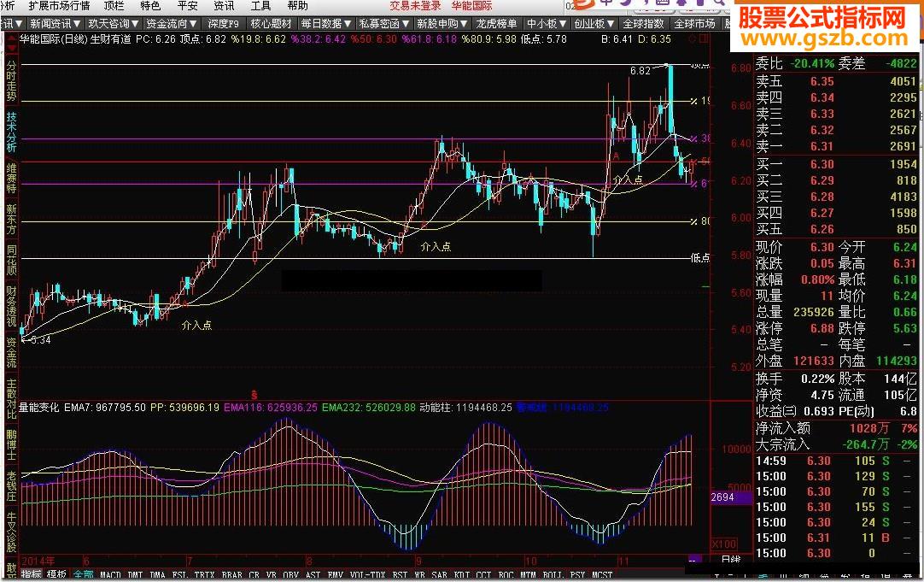Viewport: 924px width, 582px height.
Task: Switch to the RSI indicator
Action: [x=400, y=574]
